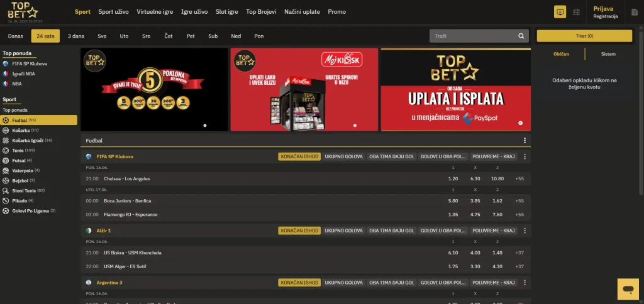Filter matches by Sub day
Screen dimensions: 644x304
[213, 36]
